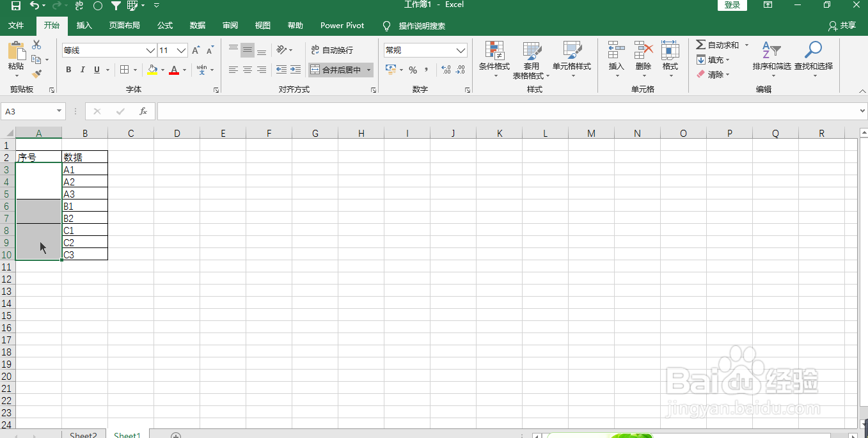This screenshot has width=868, height=438.
Task: Align text right horizontally
Action: tap(262, 70)
